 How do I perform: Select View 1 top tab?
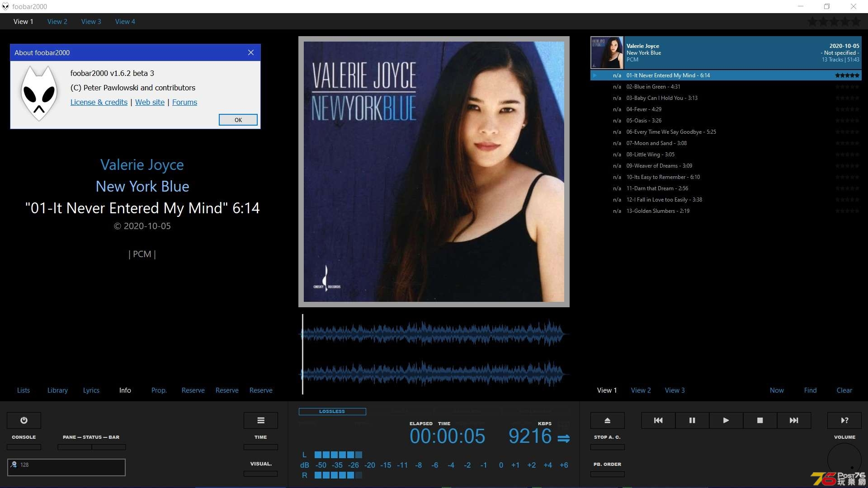[24, 21]
